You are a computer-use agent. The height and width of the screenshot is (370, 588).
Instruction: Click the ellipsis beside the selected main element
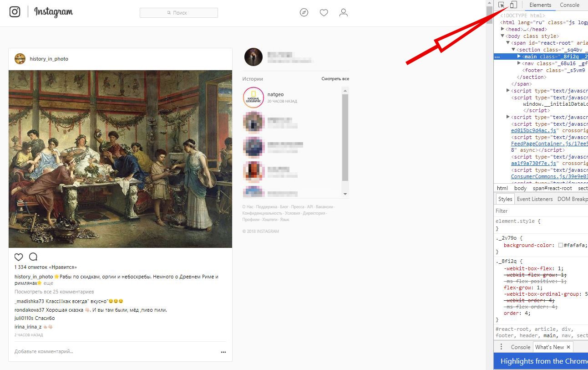(497, 57)
